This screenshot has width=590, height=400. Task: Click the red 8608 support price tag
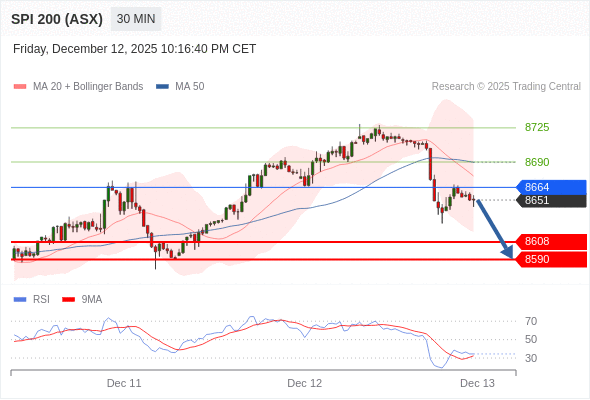[552, 241]
